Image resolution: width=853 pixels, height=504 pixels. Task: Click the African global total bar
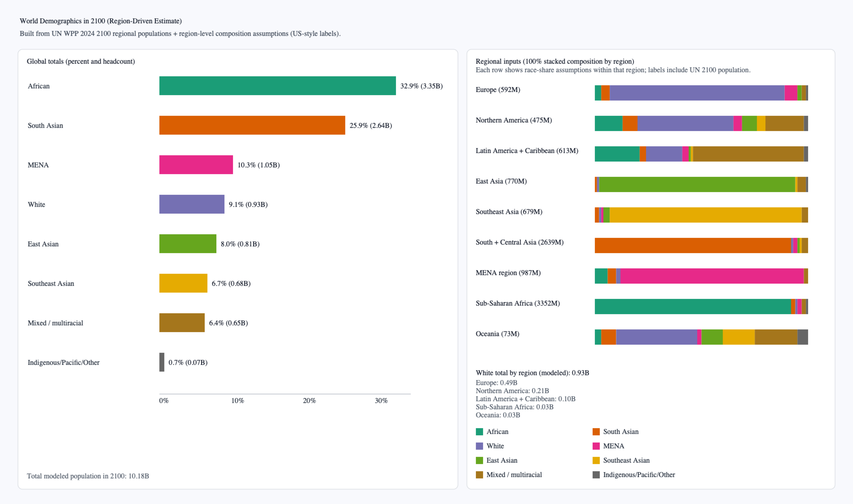pos(277,85)
